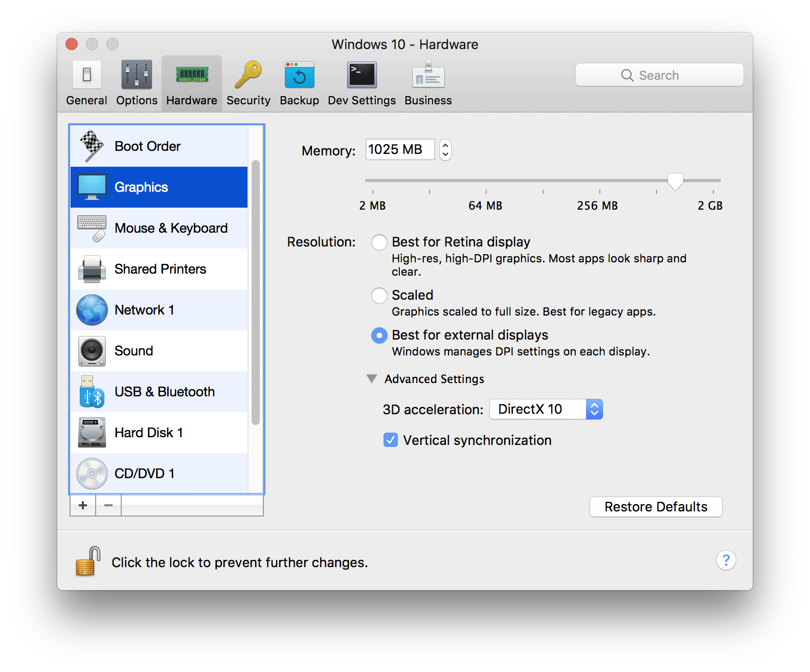Select Best for Retina display option

click(379, 242)
